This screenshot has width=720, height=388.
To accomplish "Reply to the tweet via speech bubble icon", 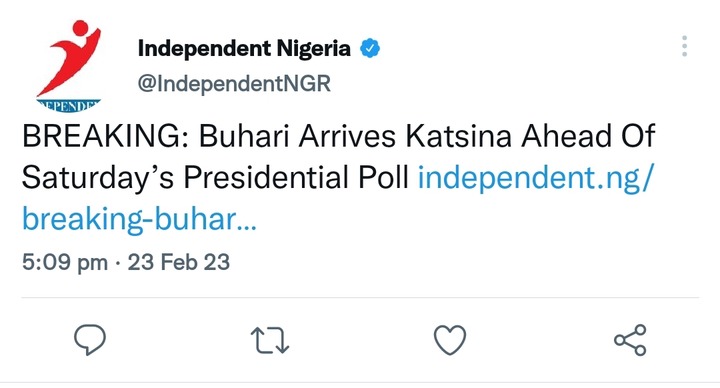I will tap(90, 340).
